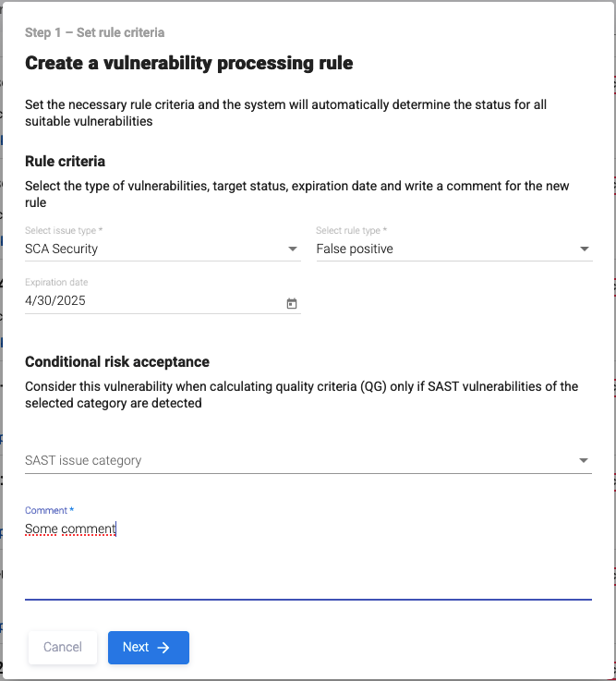616x681 pixels.
Task: Click the issue type dropdown arrow
Action: coord(293,249)
